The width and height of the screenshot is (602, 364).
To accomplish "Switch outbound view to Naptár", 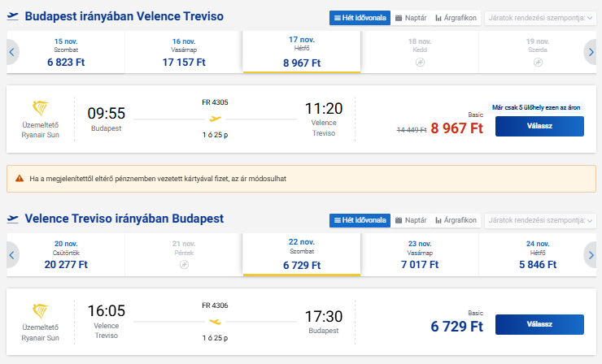I will coord(410,17).
